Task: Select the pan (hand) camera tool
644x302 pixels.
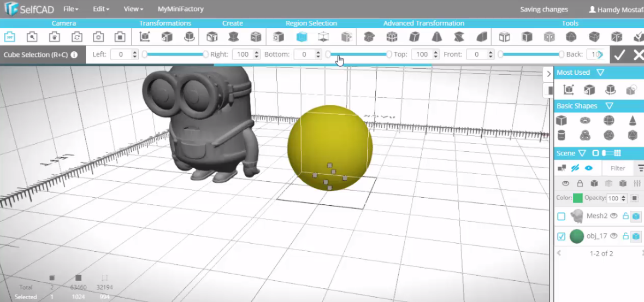Action: (x=54, y=37)
